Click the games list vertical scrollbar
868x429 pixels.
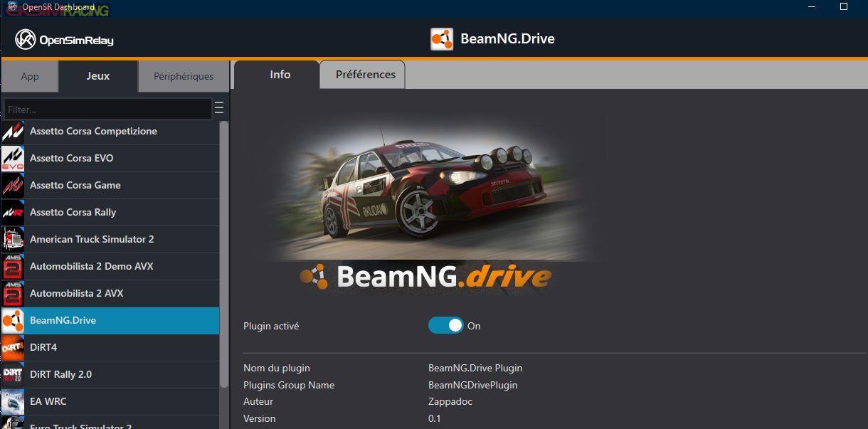point(224,254)
